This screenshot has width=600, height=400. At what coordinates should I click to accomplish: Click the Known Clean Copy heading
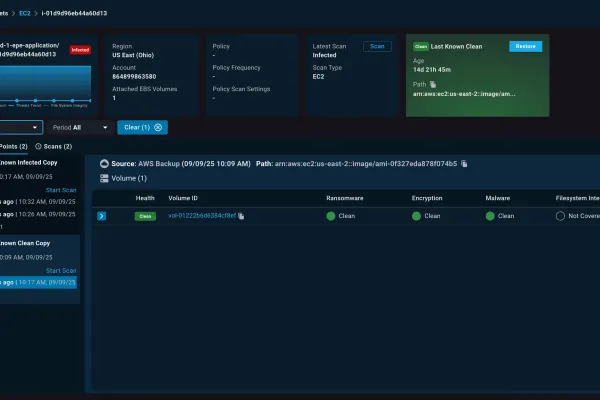[25, 243]
